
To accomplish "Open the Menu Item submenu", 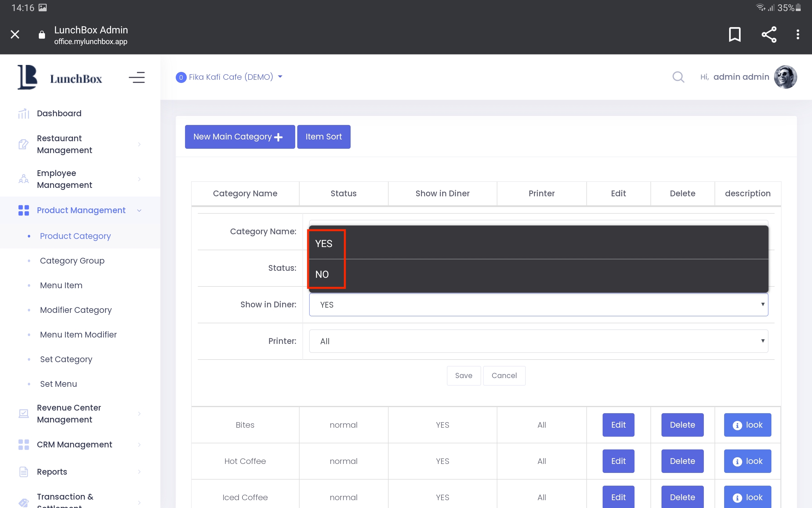I will (x=61, y=285).
